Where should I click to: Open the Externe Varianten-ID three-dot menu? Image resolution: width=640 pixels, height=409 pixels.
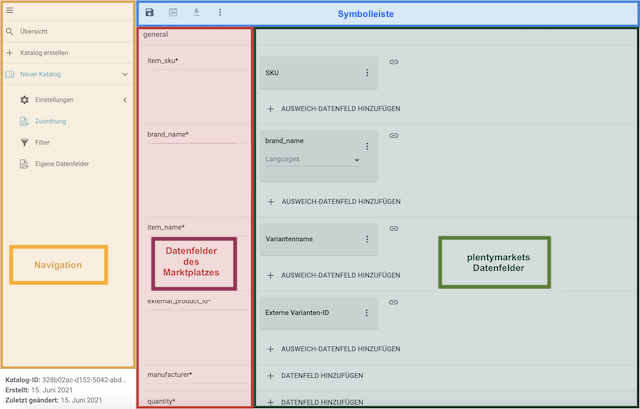(x=367, y=313)
